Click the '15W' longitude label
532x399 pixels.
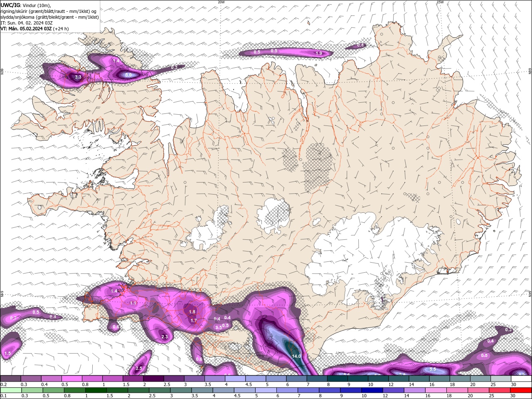[x=440, y=2]
